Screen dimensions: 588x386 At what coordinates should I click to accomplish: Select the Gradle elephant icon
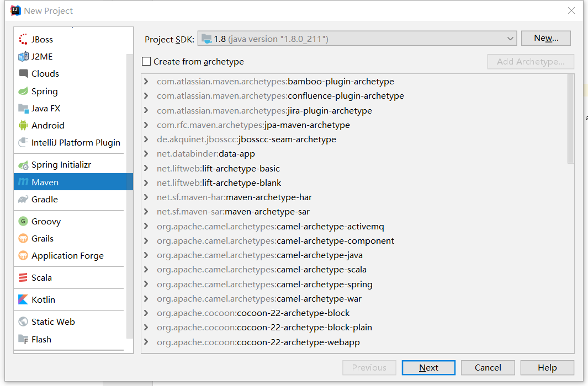click(23, 199)
